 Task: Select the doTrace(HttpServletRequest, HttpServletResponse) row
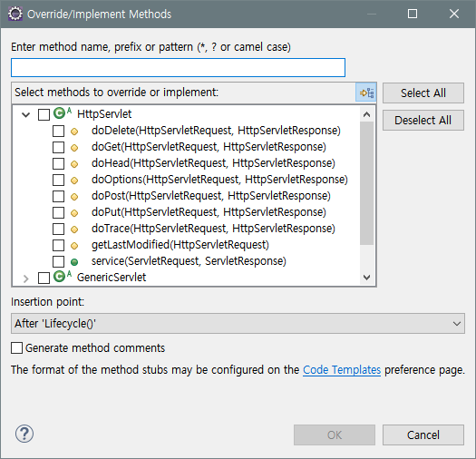pos(213,229)
